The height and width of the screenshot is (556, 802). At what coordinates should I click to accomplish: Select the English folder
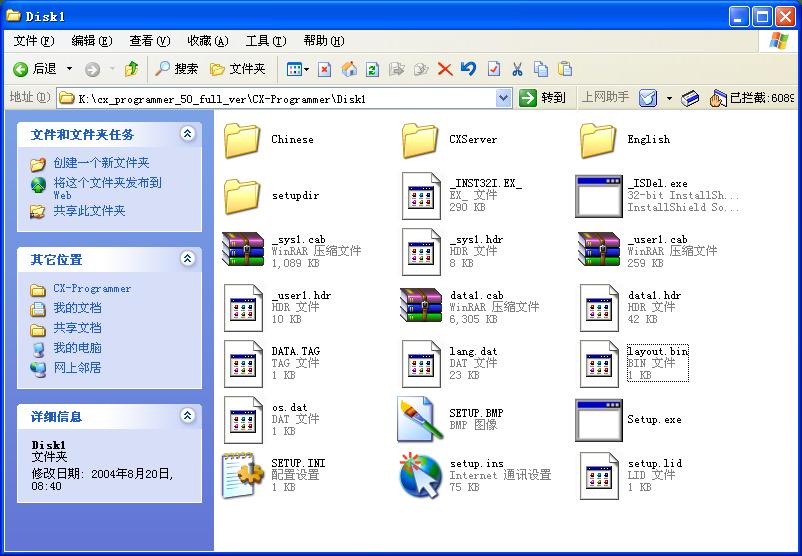(626, 140)
